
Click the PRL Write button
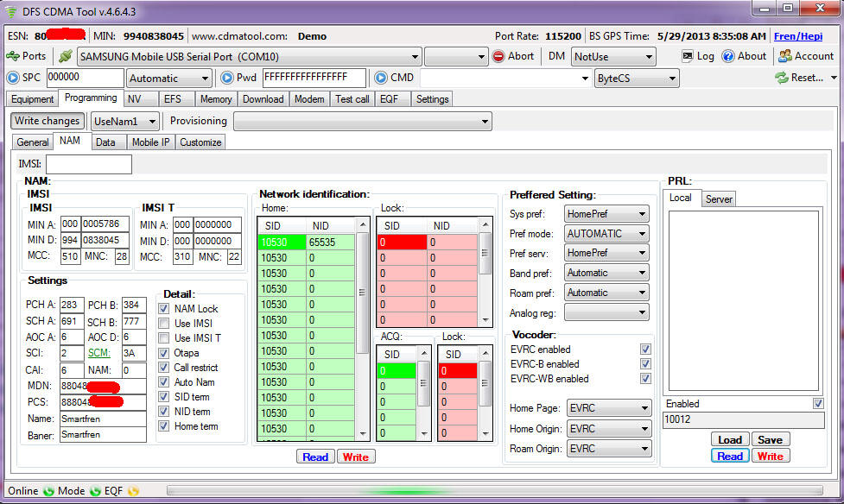771,457
